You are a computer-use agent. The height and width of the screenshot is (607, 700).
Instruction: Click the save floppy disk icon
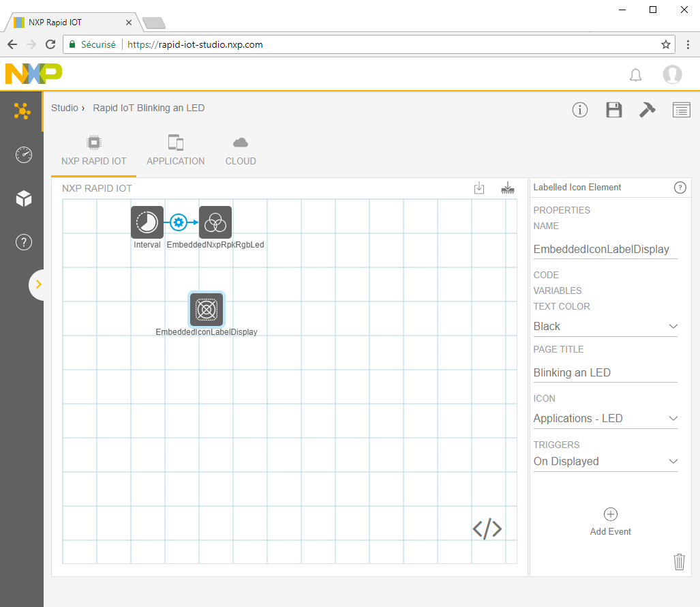coord(613,110)
